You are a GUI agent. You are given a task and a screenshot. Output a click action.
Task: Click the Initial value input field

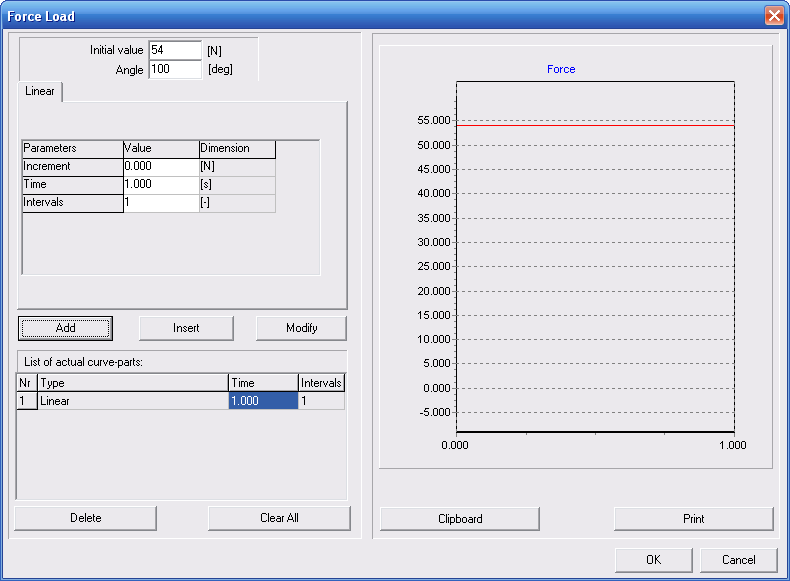(175, 50)
